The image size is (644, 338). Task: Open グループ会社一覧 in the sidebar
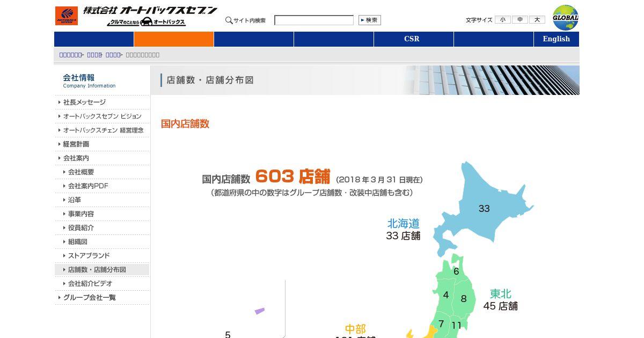coord(89,298)
